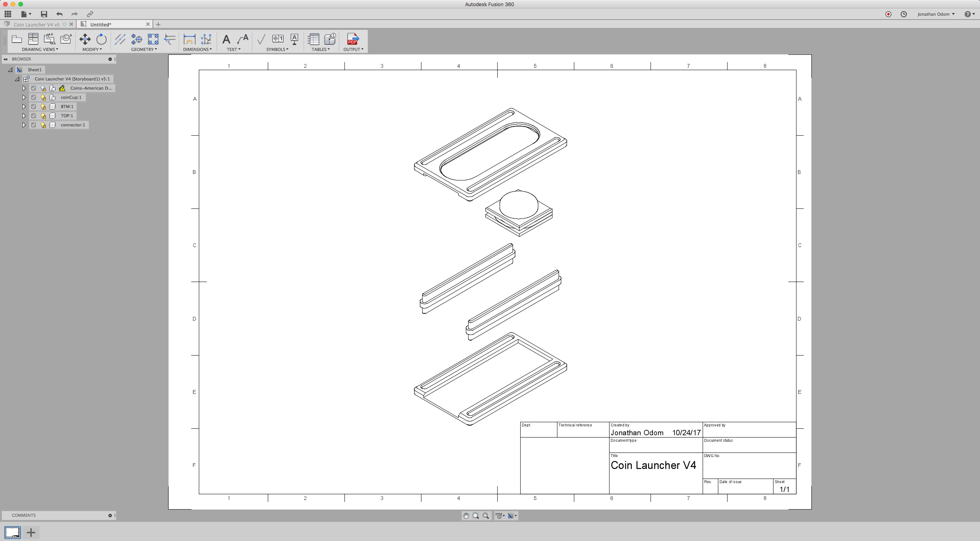Screen dimensions: 980x541
Task: Select the Text tool
Action: (226, 39)
